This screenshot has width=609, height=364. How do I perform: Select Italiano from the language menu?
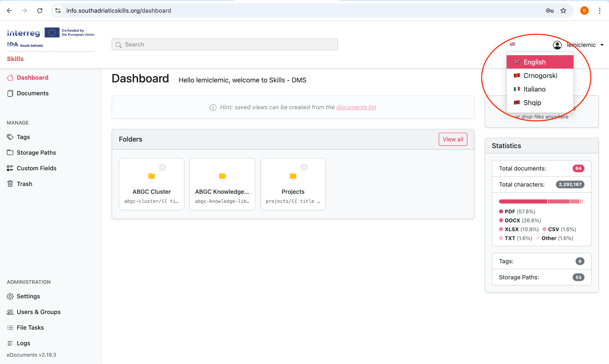[x=534, y=89]
